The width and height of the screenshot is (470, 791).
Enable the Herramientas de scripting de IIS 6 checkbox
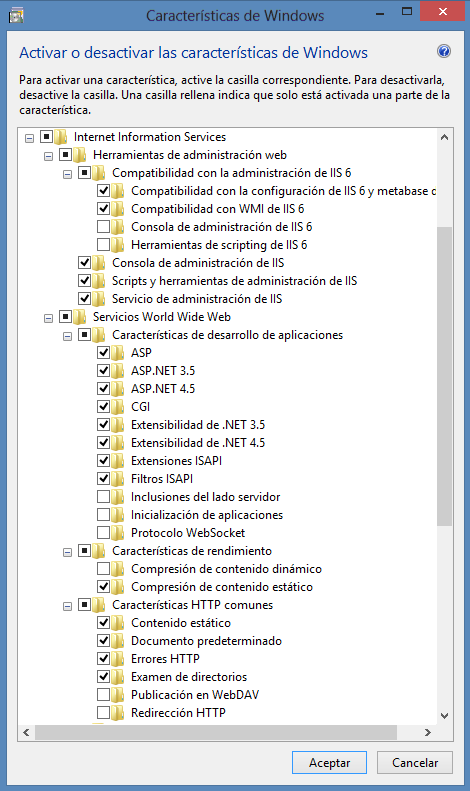coord(103,245)
